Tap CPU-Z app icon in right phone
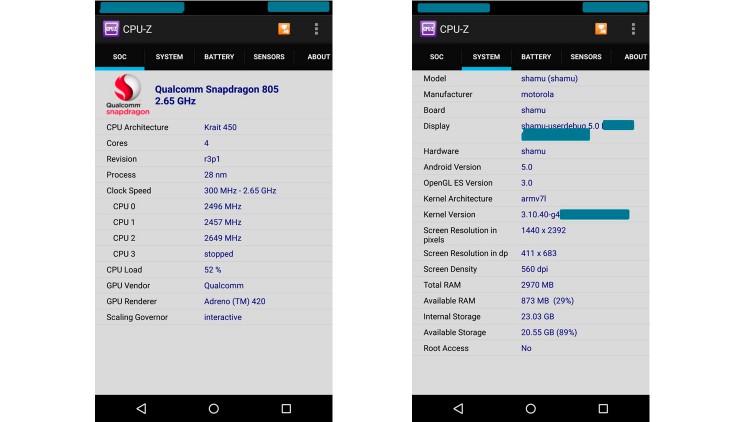 tap(428, 29)
